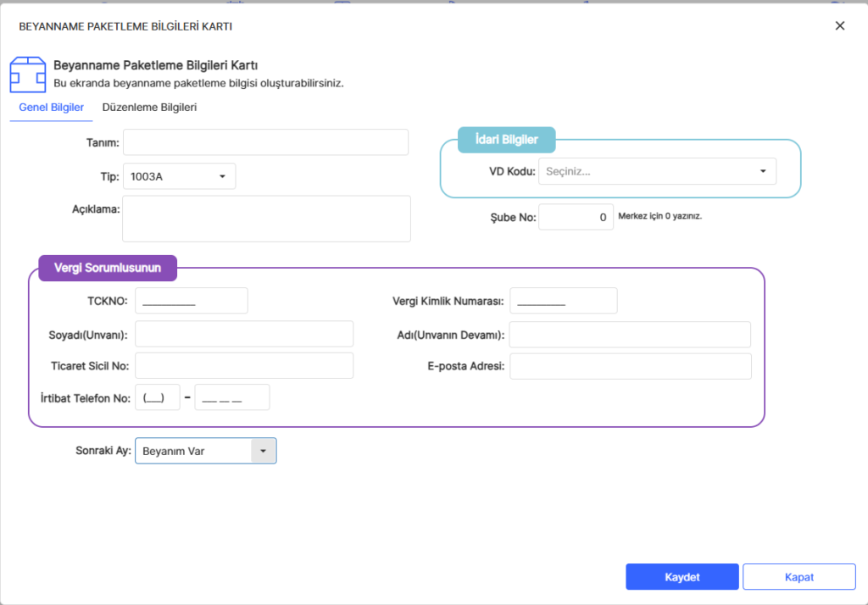Click the telephone area code field

click(157, 397)
